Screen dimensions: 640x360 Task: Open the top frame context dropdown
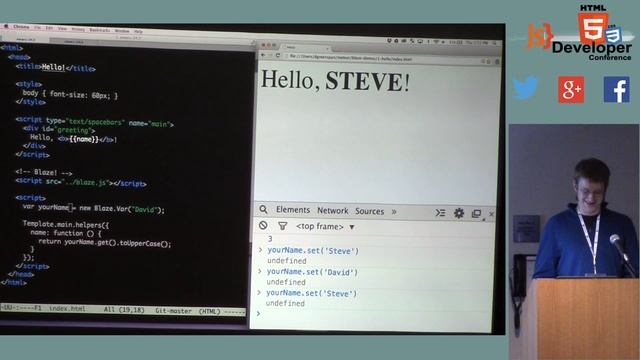point(325,227)
